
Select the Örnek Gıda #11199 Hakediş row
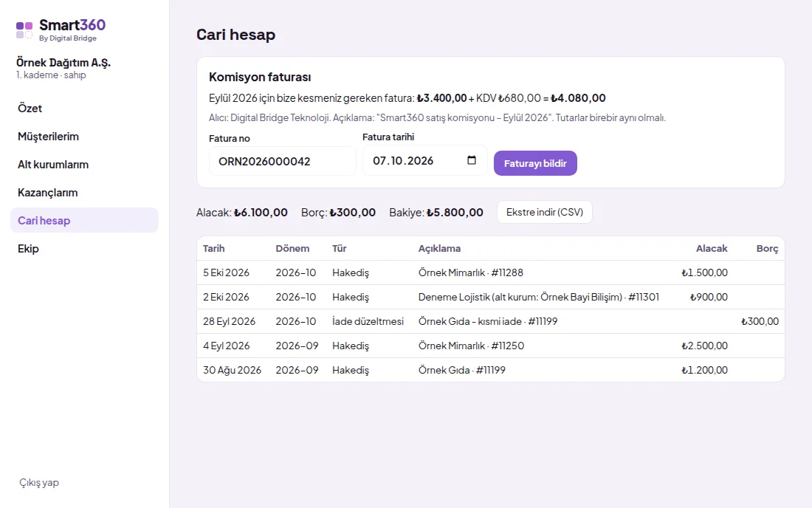(x=490, y=370)
